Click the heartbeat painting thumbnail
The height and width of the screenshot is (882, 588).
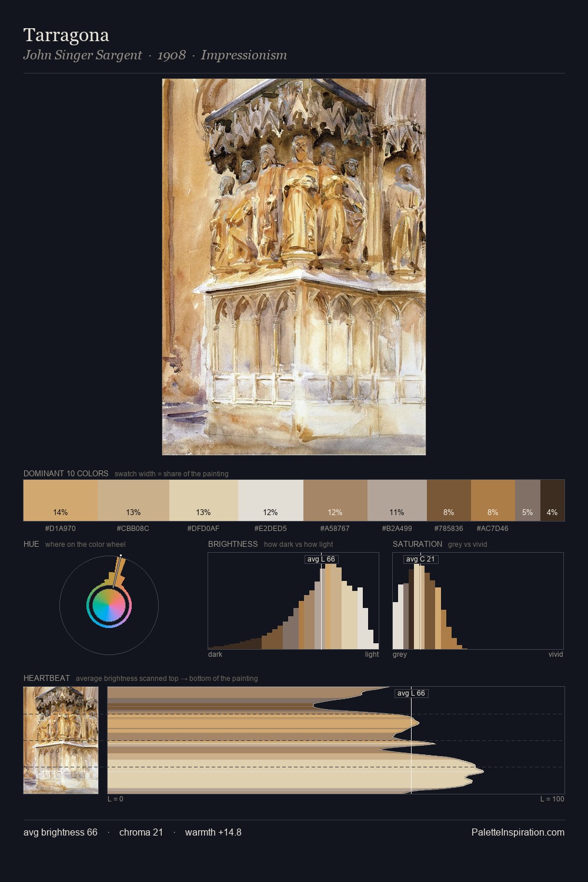[x=61, y=740]
